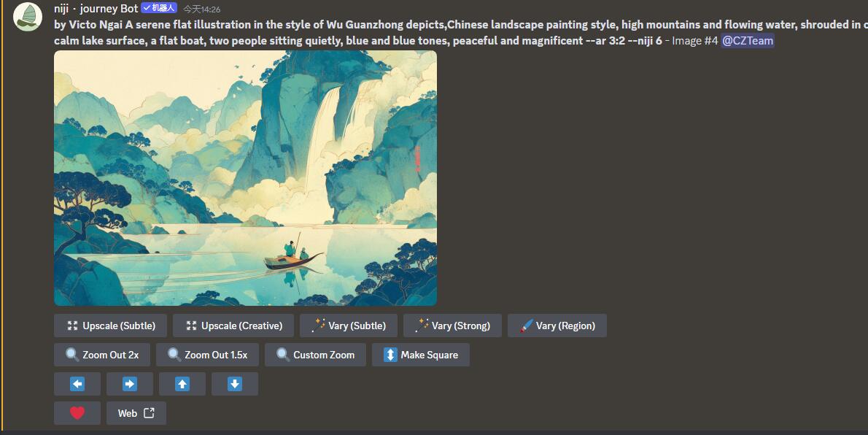Select Vary (Strong) option
The image size is (868, 435).
[x=452, y=326]
